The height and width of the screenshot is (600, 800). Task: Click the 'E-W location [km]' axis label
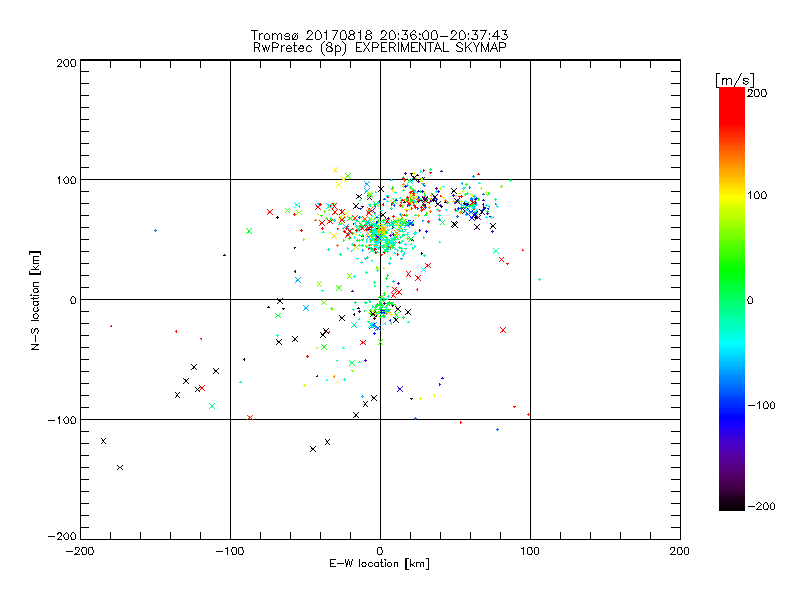click(x=379, y=564)
